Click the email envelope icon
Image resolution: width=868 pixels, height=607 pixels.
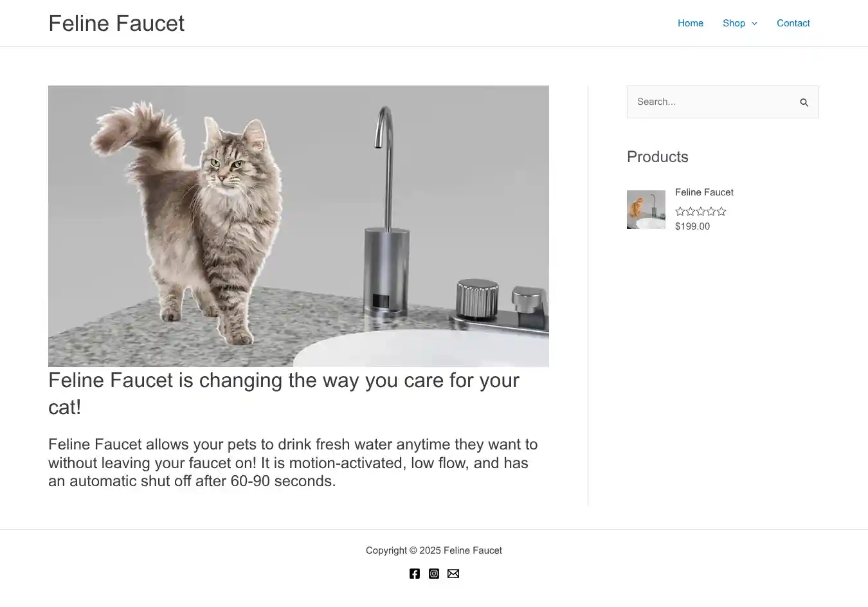[x=453, y=574]
